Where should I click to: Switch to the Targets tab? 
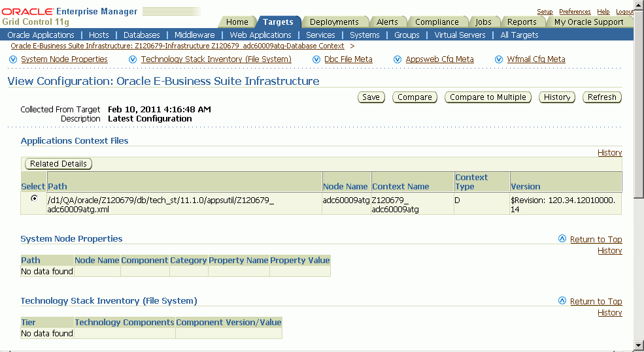tap(278, 22)
